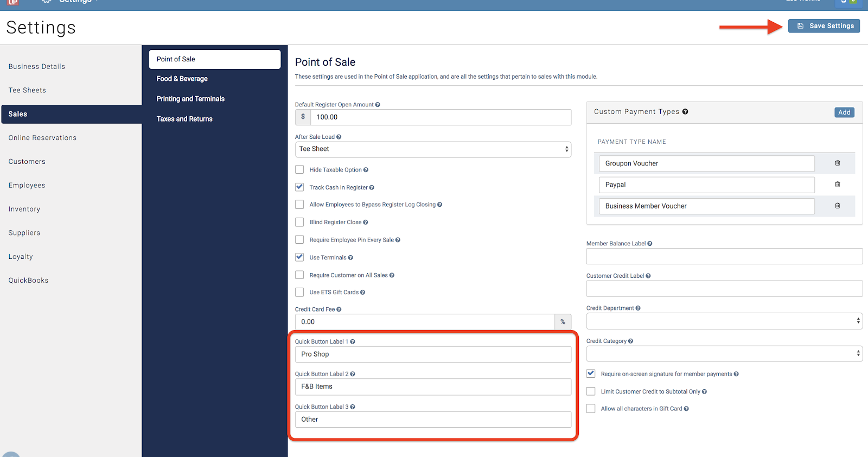
Task: Show help for Use Terminals
Action: [350, 258]
